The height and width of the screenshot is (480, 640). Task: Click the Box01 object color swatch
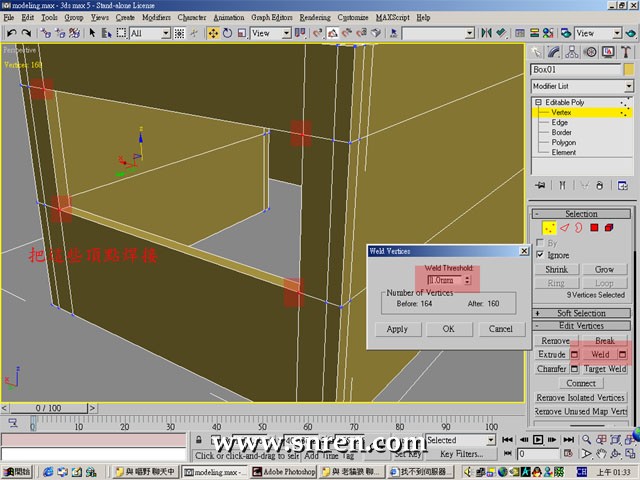click(629, 69)
